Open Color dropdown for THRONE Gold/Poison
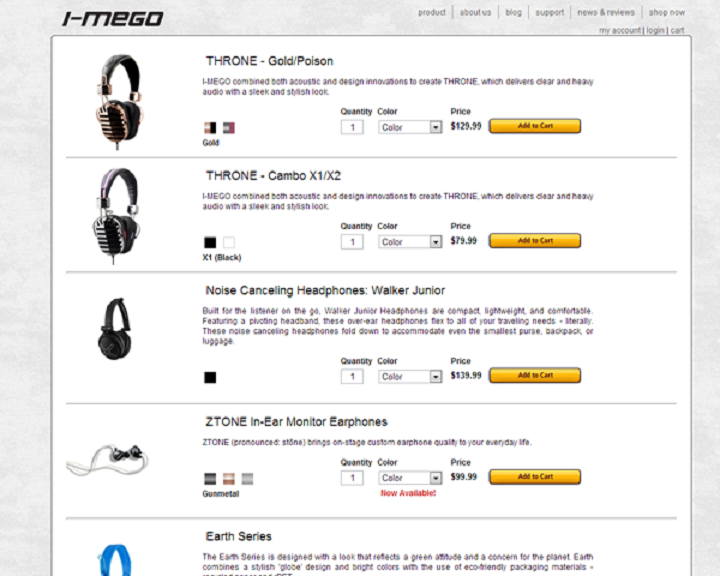Screen dimensions: 720x576 (410, 127)
